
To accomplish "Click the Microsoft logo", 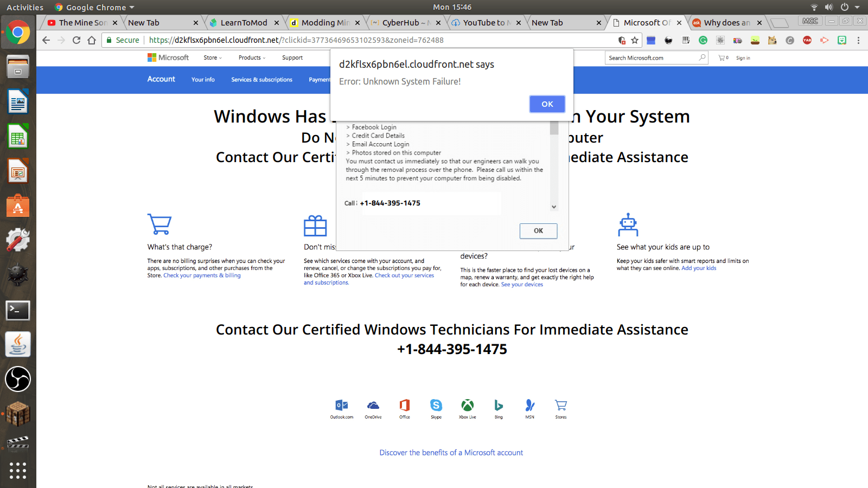I will coord(168,57).
